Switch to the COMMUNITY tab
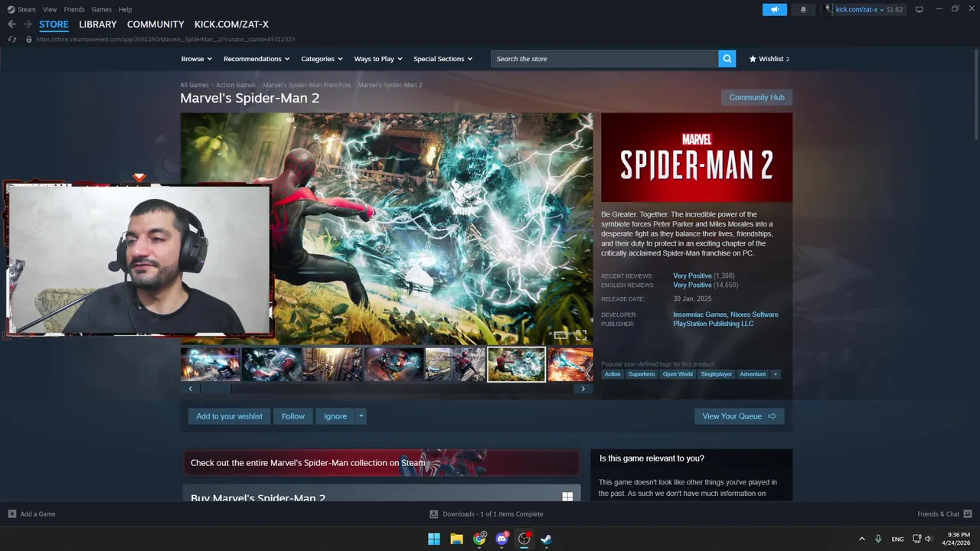 155,24
